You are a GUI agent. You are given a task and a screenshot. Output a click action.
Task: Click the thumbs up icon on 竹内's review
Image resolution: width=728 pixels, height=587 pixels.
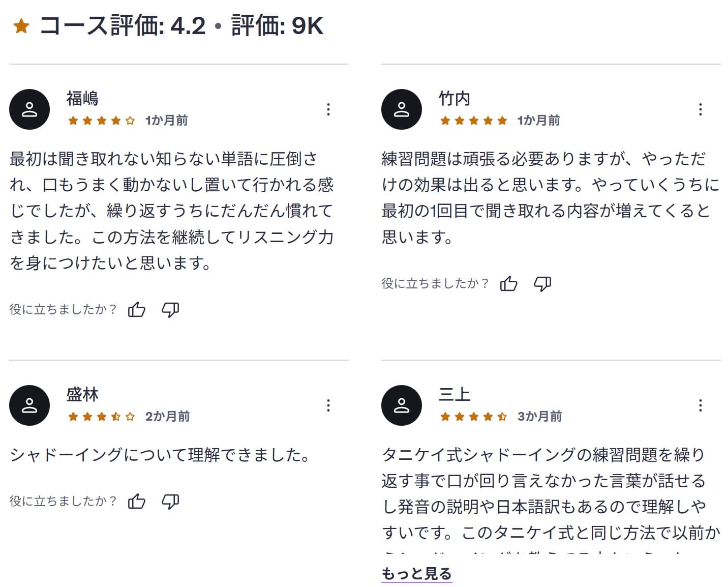[x=509, y=284]
